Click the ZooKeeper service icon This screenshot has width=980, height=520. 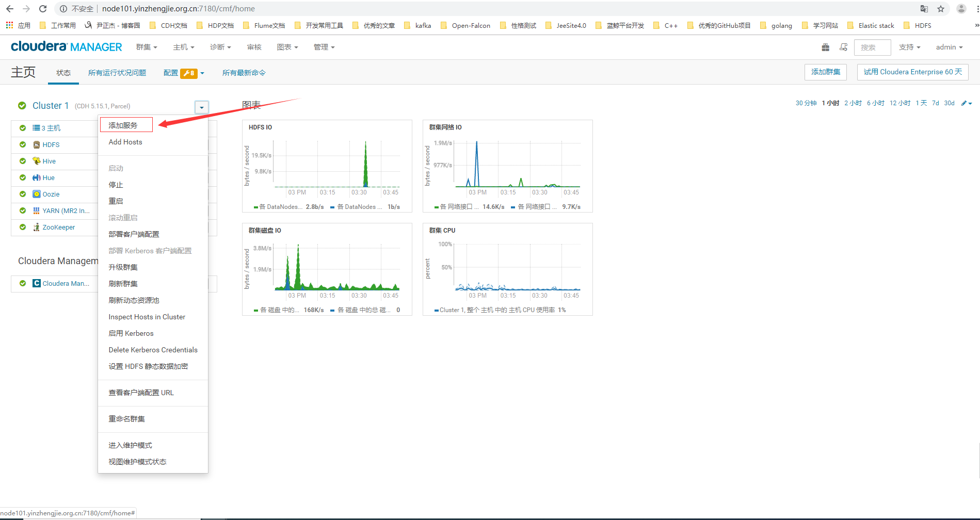point(37,227)
